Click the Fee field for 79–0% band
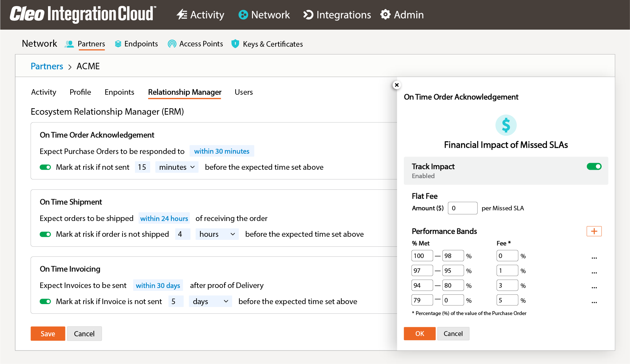Screen dimensions: 630x364 coord(507,300)
